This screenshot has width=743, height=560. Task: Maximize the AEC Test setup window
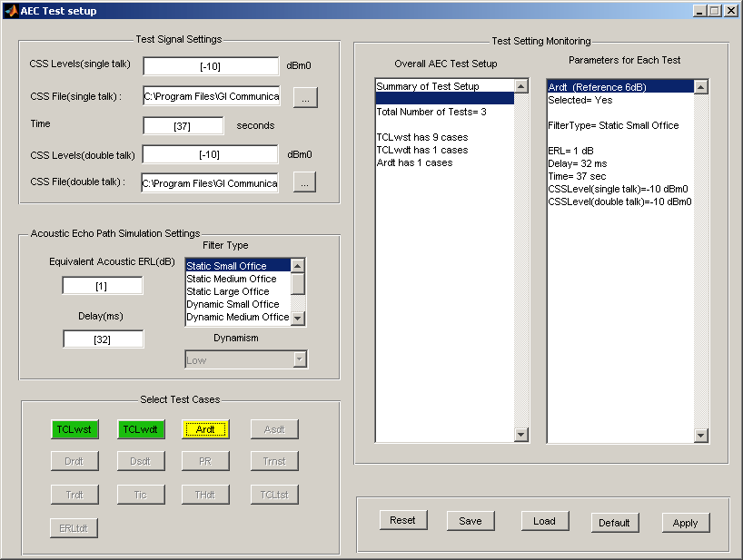point(715,10)
